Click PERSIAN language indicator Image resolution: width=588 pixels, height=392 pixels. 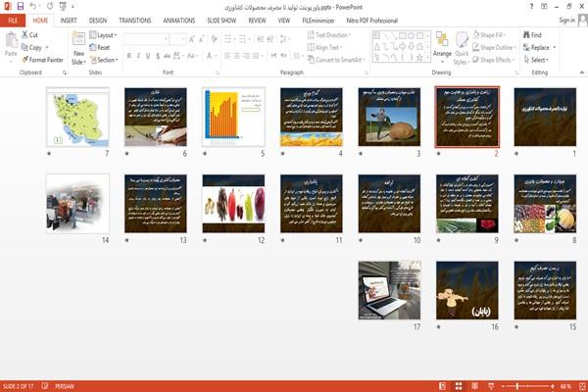coord(65,386)
